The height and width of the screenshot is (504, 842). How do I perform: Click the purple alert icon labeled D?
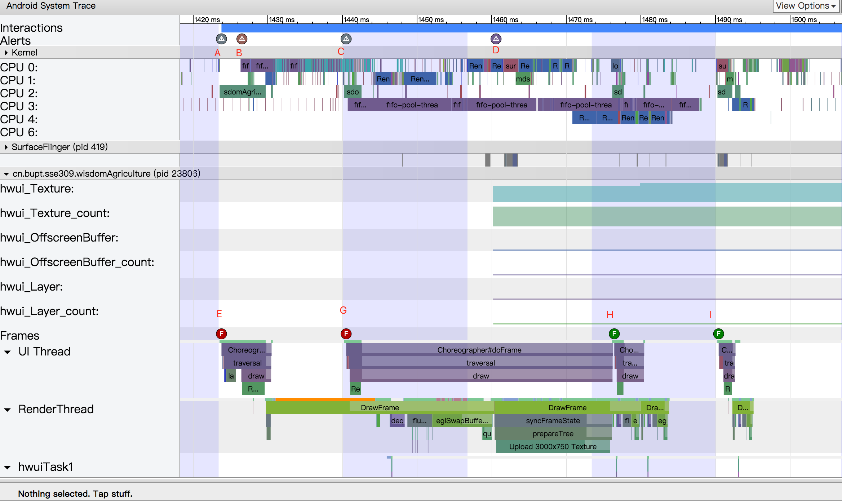(496, 39)
